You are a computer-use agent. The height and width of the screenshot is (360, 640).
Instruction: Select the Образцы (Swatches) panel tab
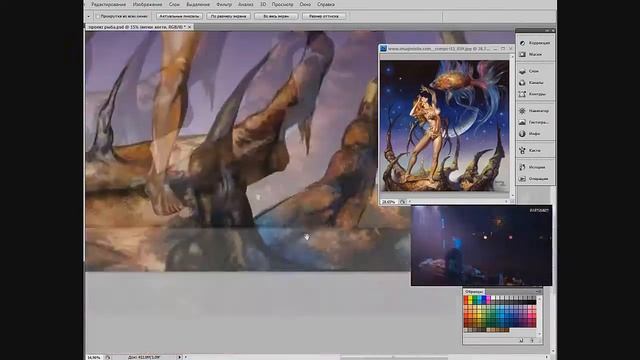click(x=474, y=291)
